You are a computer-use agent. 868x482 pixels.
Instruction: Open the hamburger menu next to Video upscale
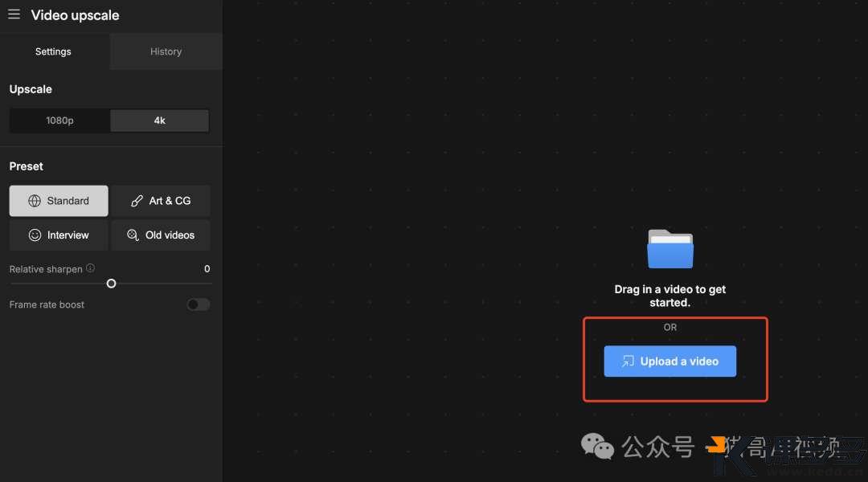point(14,14)
